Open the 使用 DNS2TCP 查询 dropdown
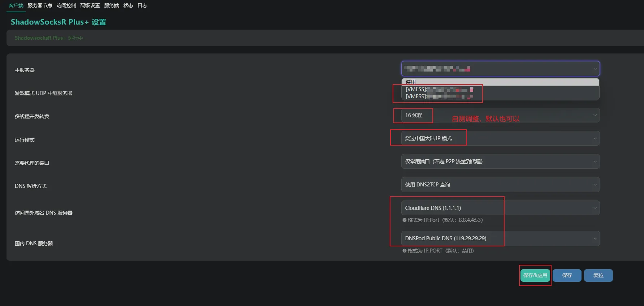Image resolution: width=644 pixels, height=306 pixels. [500, 185]
